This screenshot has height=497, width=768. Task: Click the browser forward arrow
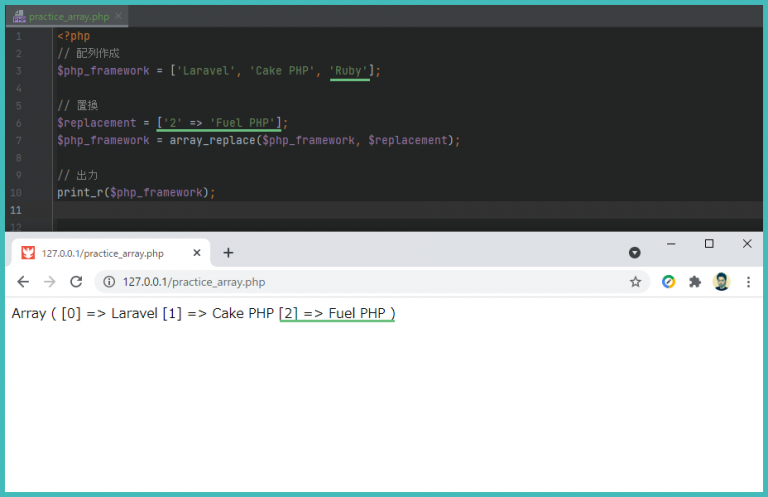(50, 282)
